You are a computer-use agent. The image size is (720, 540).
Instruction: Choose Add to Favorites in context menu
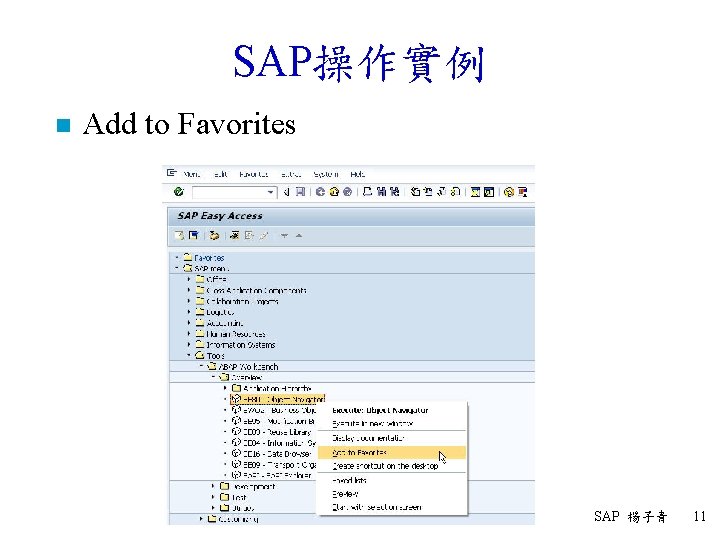392,453
